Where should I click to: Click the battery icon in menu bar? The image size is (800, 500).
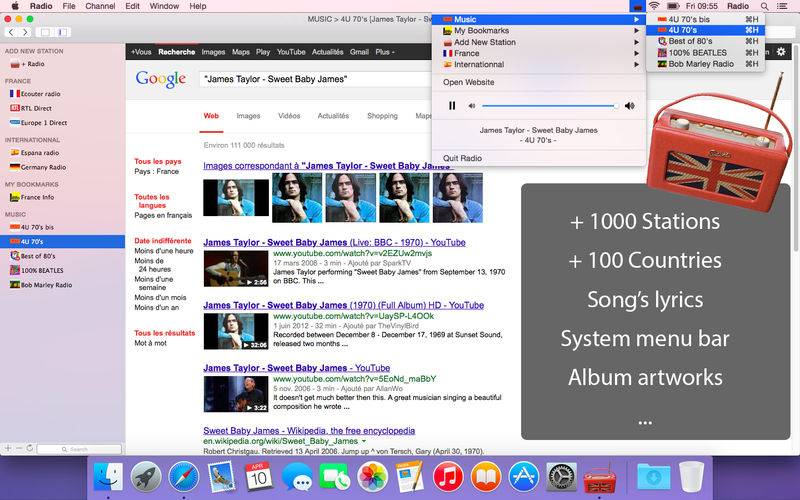click(x=673, y=6)
